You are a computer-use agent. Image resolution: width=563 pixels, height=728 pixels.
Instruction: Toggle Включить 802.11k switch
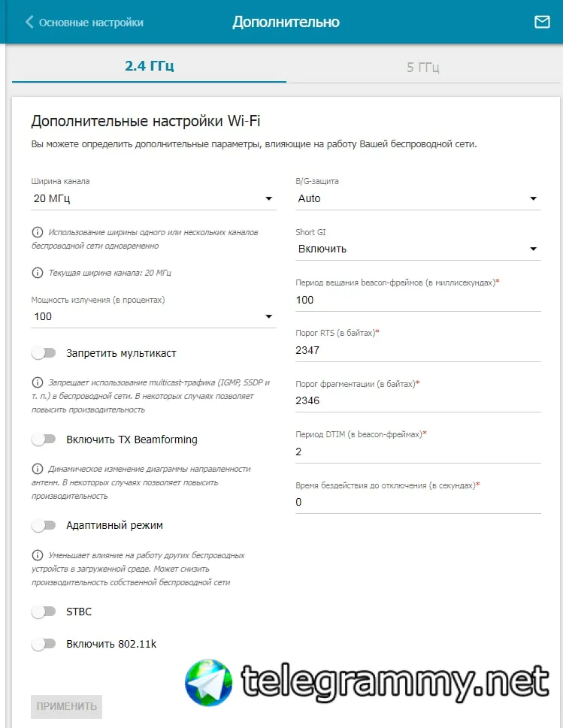coord(44,644)
